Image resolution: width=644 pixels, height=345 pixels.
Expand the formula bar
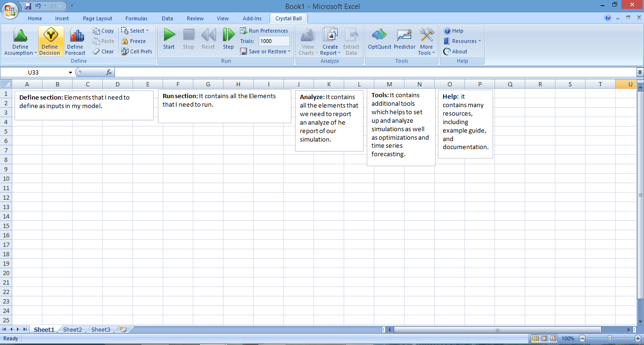click(640, 72)
